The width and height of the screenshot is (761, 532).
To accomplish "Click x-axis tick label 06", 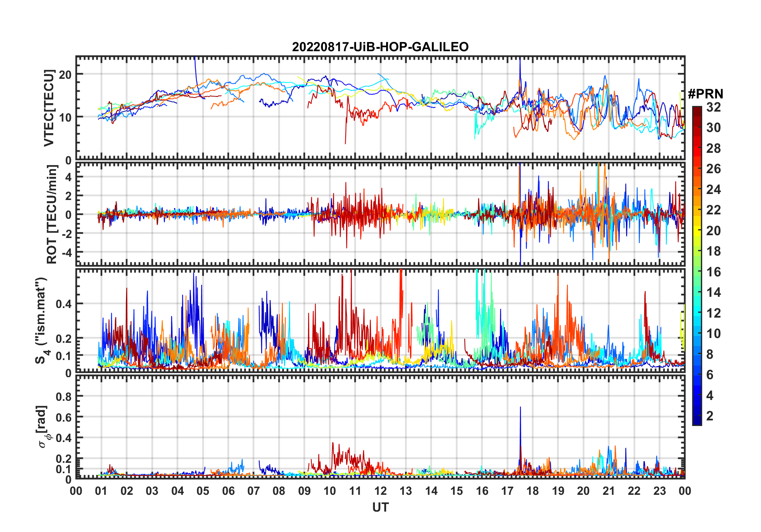I will 228,491.
